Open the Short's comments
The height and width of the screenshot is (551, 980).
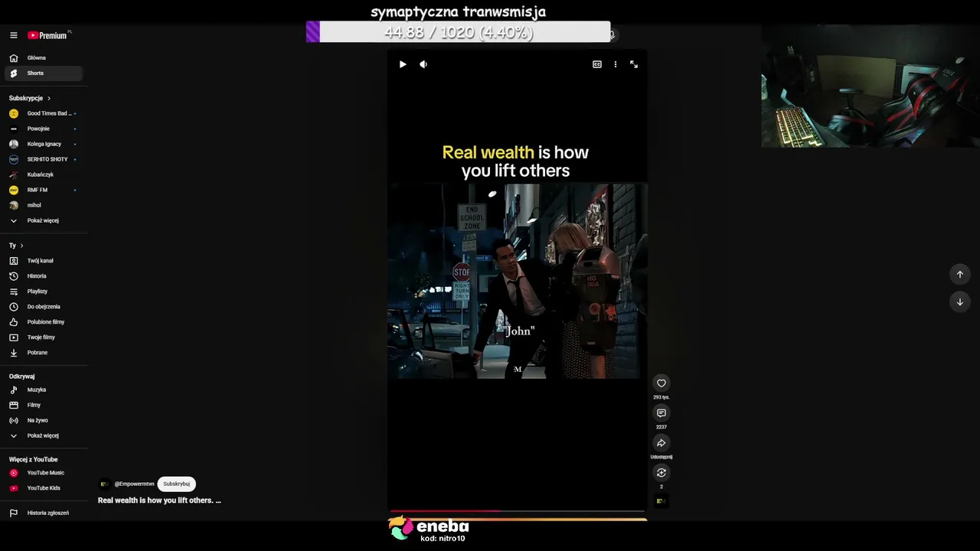pos(661,413)
